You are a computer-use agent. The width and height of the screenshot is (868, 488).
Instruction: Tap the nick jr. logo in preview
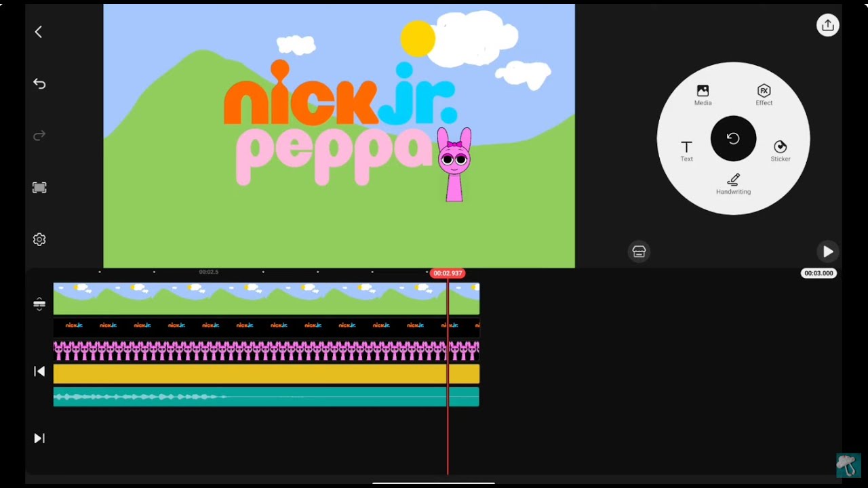pyautogui.click(x=340, y=94)
